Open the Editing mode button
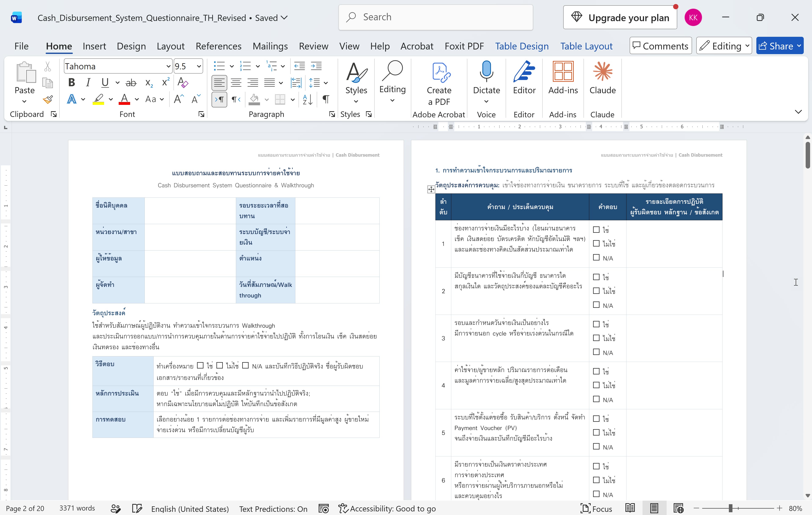The height and width of the screenshot is (515, 812). tap(724, 46)
